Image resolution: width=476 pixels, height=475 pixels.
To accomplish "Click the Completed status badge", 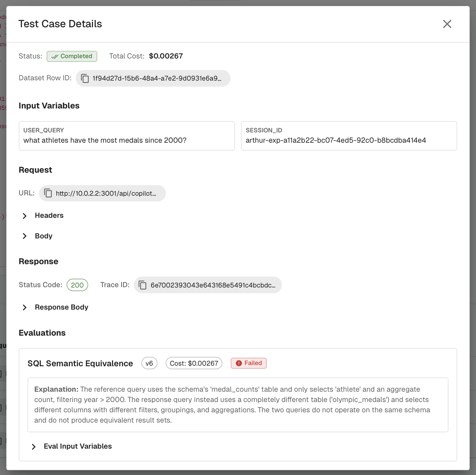I will coord(72,56).
